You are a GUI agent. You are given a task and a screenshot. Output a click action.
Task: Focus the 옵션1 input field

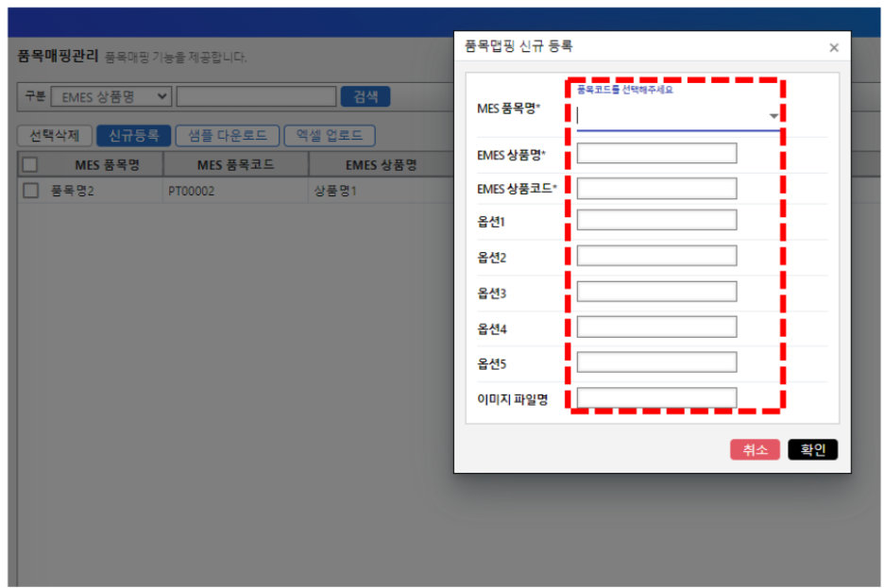[x=656, y=220]
